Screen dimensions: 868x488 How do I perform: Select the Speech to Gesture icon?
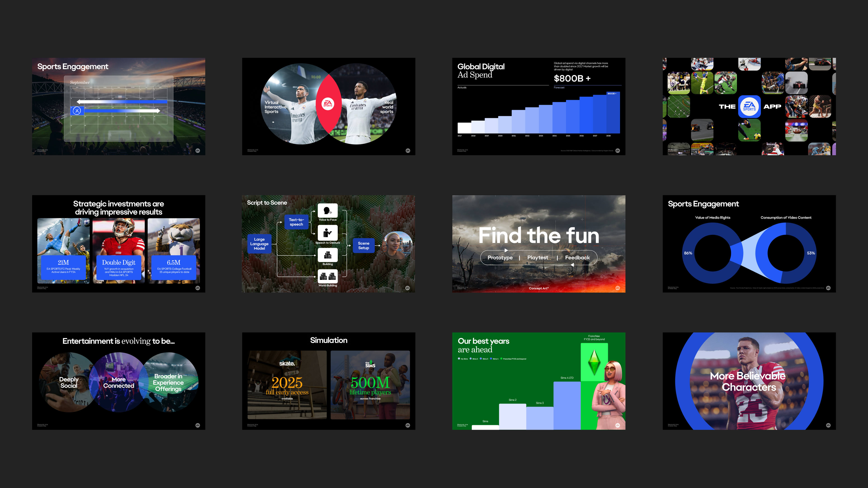328,233
